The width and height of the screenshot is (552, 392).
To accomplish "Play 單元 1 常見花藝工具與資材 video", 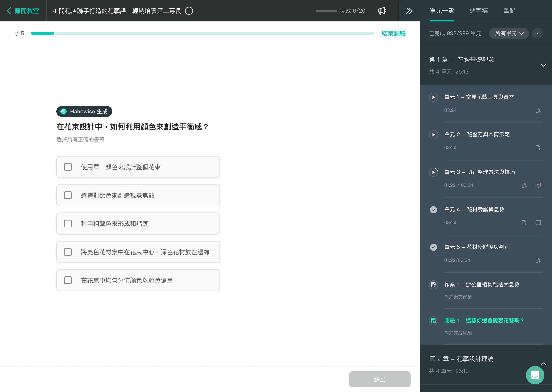I will coord(433,97).
